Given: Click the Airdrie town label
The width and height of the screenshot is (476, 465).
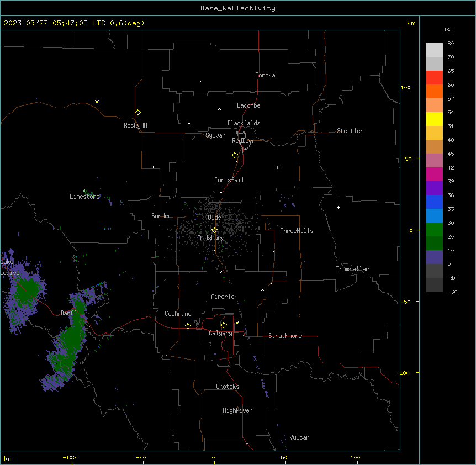Looking at the screenshot, I should [223, 297].
